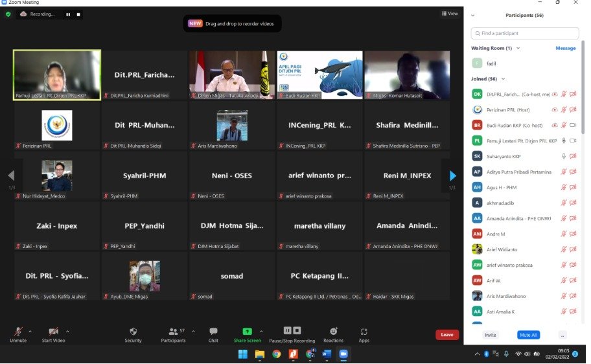This screenshot has width=591, height=364.
Task: Pause the recording using the top pause icon
Action: click(68, 14)
